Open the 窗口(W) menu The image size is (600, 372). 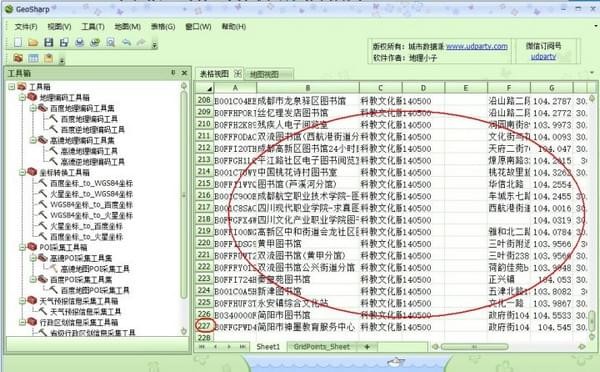pyautogui.click(x=198, y=27)
